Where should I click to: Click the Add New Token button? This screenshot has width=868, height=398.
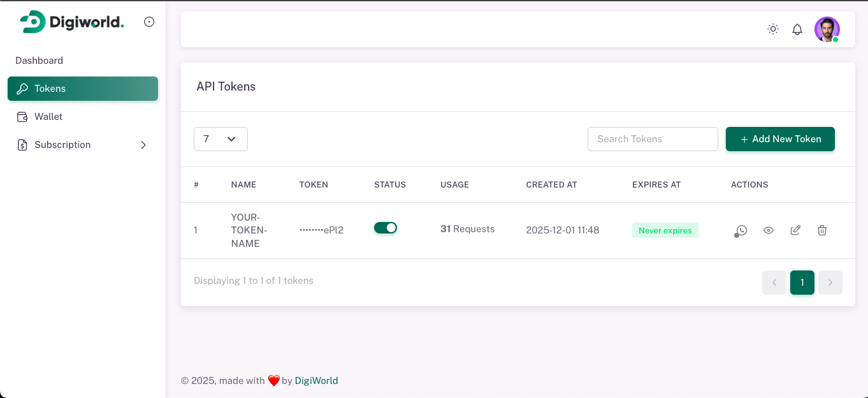tap(780, 139)
